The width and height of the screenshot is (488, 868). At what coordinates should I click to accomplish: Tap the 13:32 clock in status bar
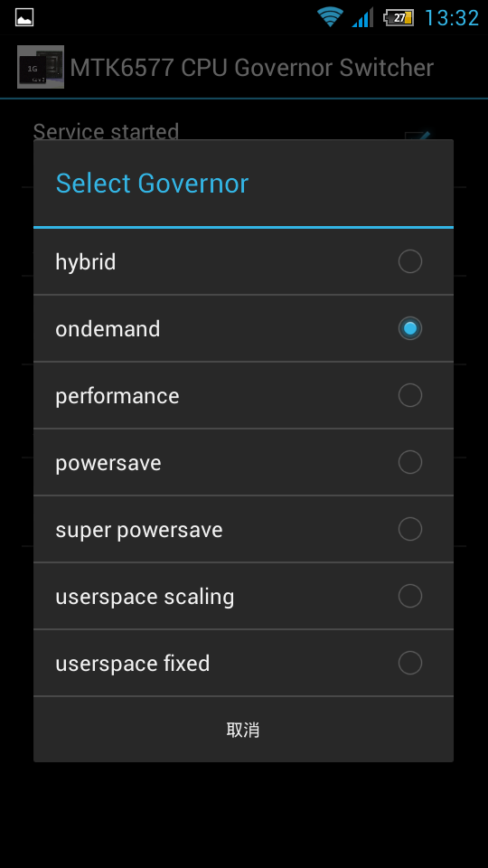452,18
